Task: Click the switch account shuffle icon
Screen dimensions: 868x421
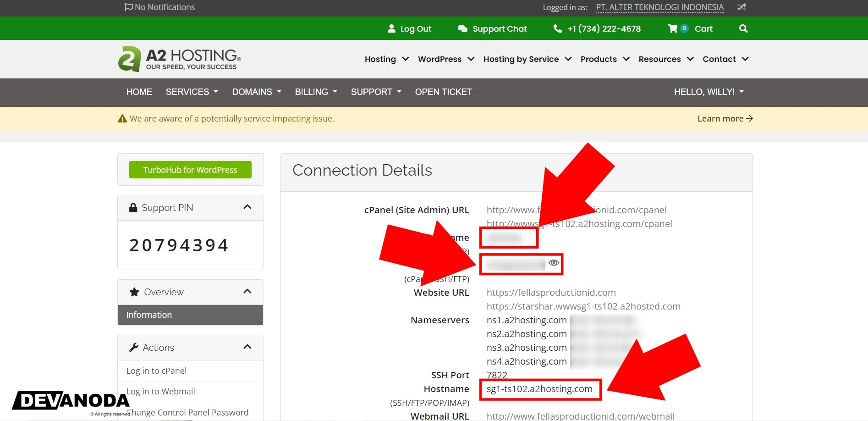Action: pos(742,7)
